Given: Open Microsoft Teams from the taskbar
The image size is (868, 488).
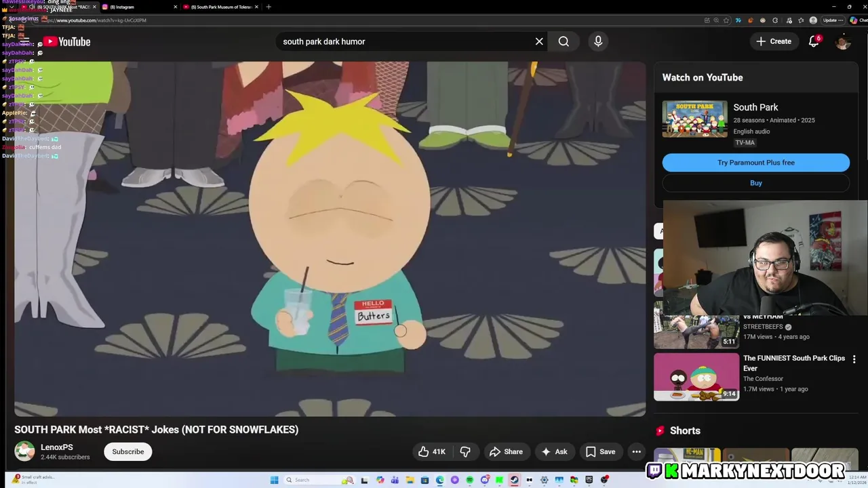Looking at the screenshot, I should pos(395,480).
